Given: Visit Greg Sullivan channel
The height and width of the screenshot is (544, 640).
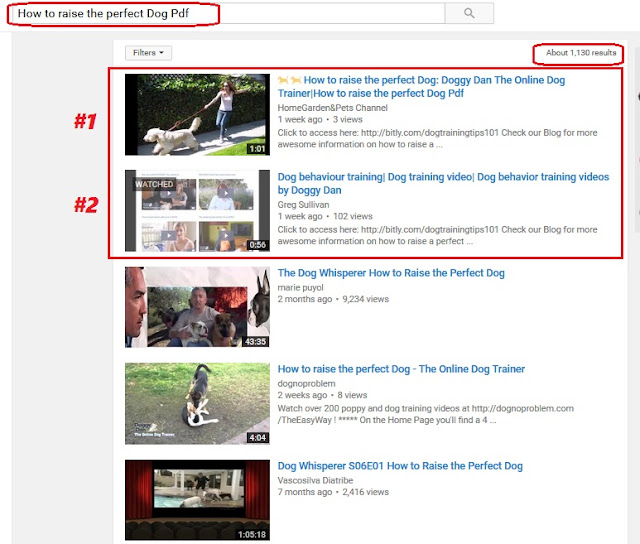Looking at the screenshot, I should point(303,204).
